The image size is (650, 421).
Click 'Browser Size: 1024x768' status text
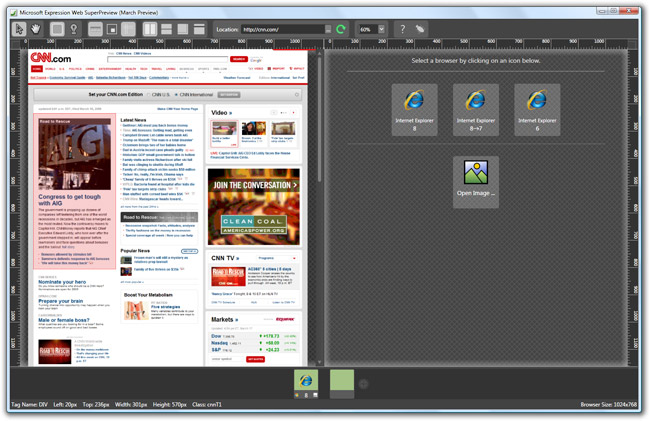(609, 404)
